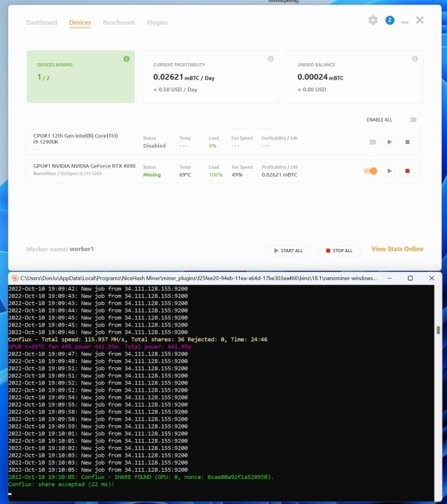This screenshot has height=504, width=447.
Task: Open the Benchmark tab
Action: 119,22
